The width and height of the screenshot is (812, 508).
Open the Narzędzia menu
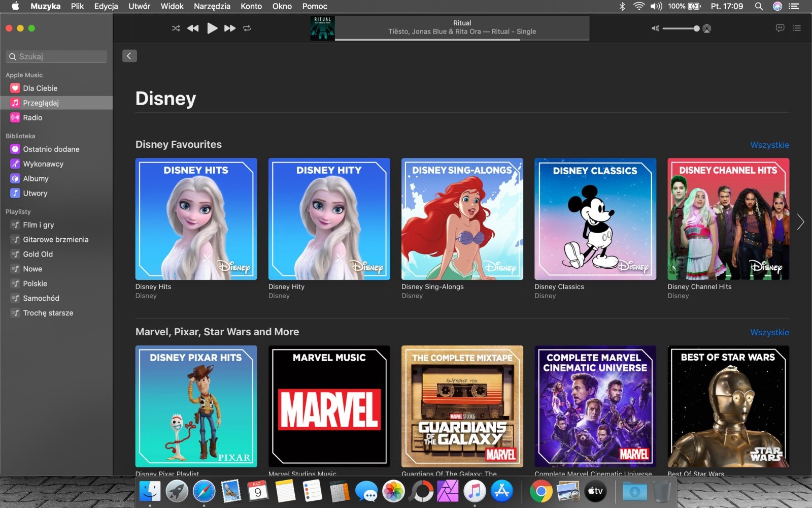pos(212,6)
